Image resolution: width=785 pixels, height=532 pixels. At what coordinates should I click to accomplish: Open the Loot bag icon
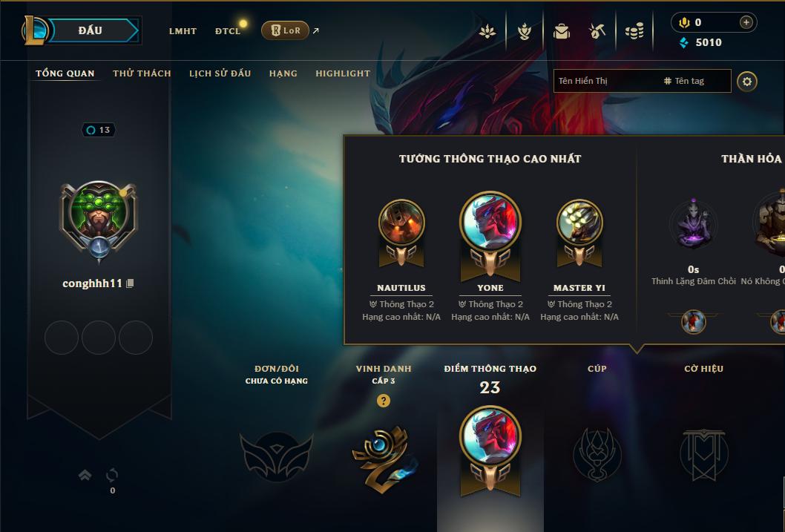click(x=561, y=32)
